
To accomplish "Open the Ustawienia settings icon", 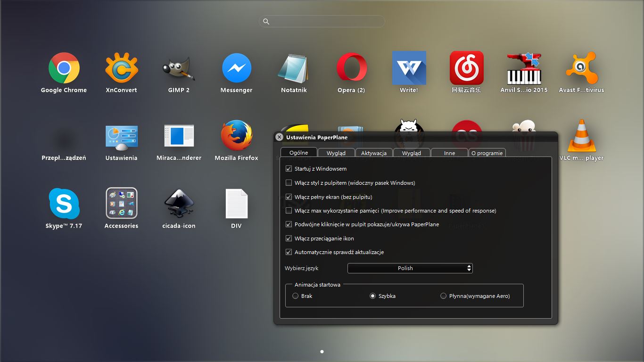I will point(122,137).
